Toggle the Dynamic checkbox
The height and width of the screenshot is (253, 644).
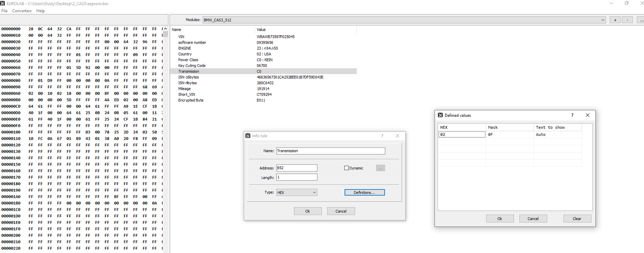tap(346, 168)
